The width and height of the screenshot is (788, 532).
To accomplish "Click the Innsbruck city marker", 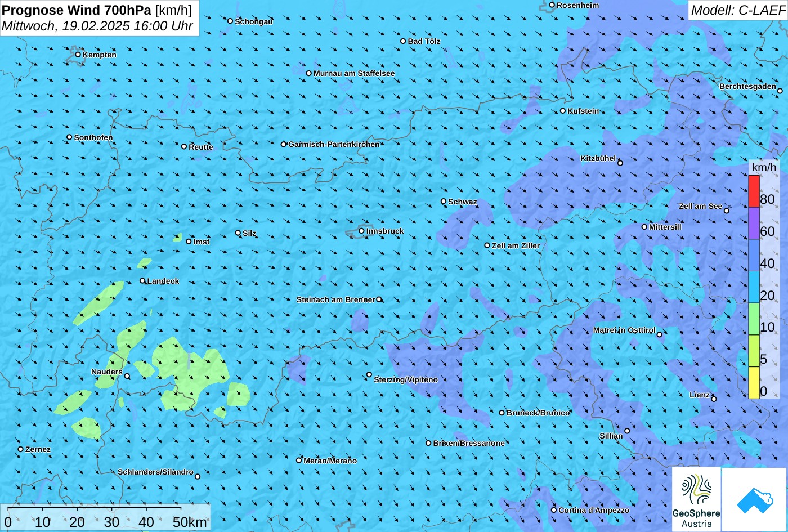I will 361,231.
